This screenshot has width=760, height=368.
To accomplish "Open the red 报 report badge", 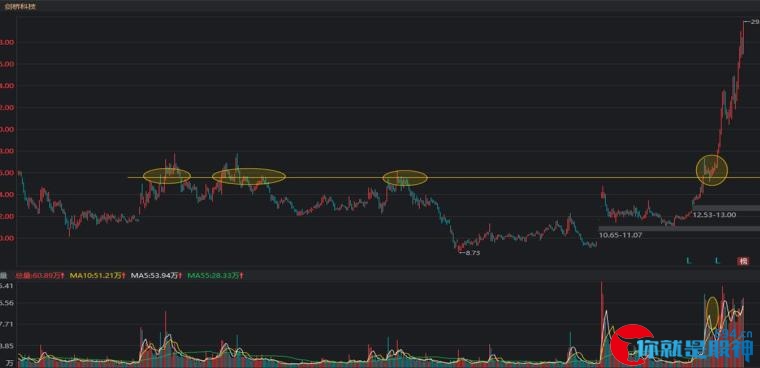I will [743, 261].
